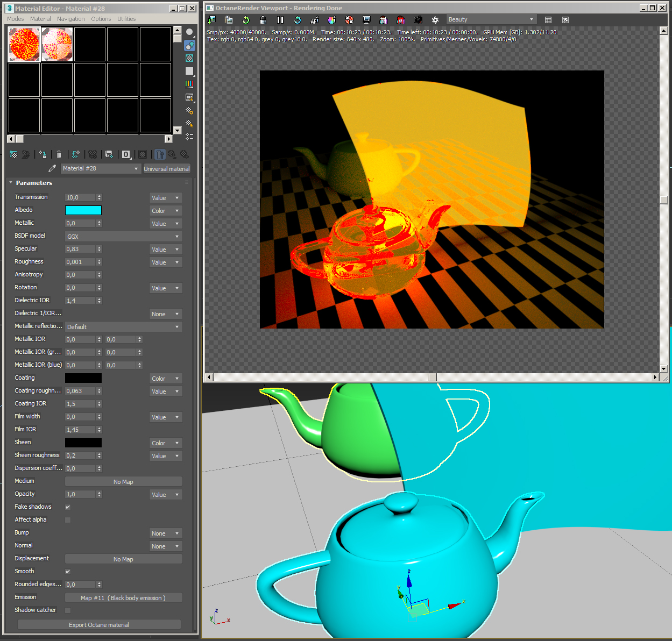
Task: Open Material/Map Navigator icon
Action: pos(189,137)
